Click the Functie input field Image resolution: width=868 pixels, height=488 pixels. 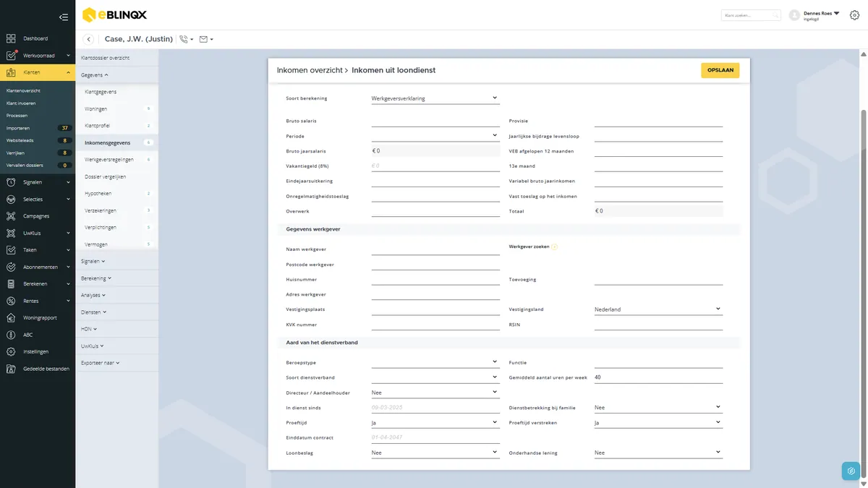(x=658, y=362)
